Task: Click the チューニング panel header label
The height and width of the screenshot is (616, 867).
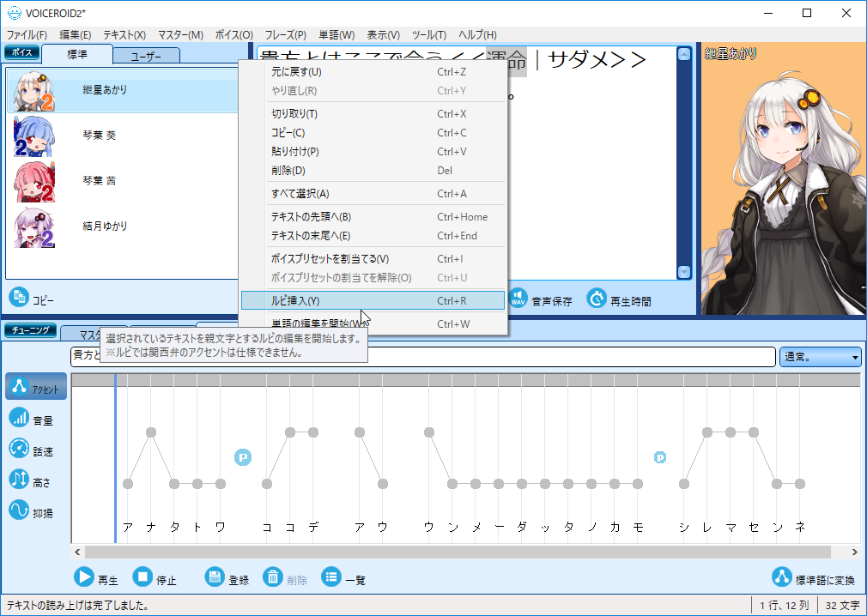Action: pos(30,330)
